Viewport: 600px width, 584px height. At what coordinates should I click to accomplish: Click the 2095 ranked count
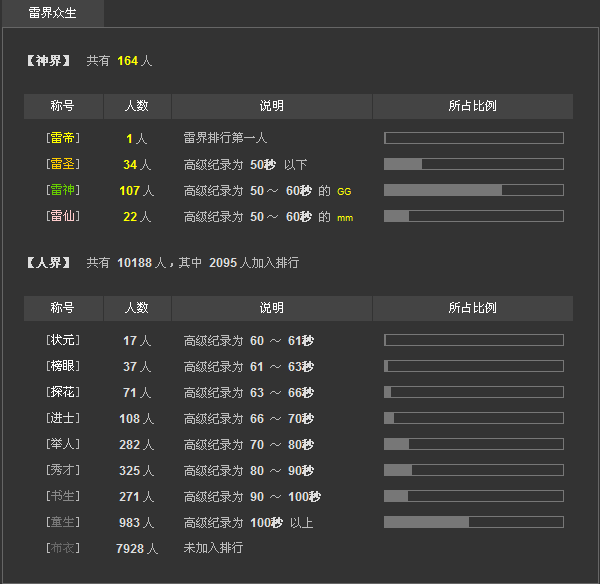223,263
